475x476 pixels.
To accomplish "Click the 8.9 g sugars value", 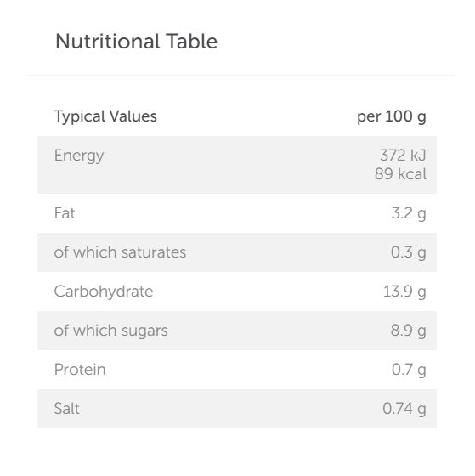I will point(408,331).
